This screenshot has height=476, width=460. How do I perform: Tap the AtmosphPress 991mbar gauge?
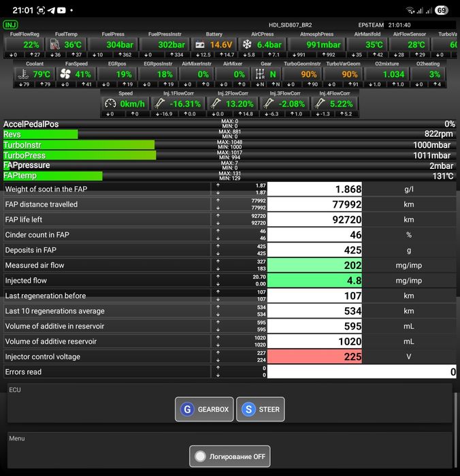(316, 45)
